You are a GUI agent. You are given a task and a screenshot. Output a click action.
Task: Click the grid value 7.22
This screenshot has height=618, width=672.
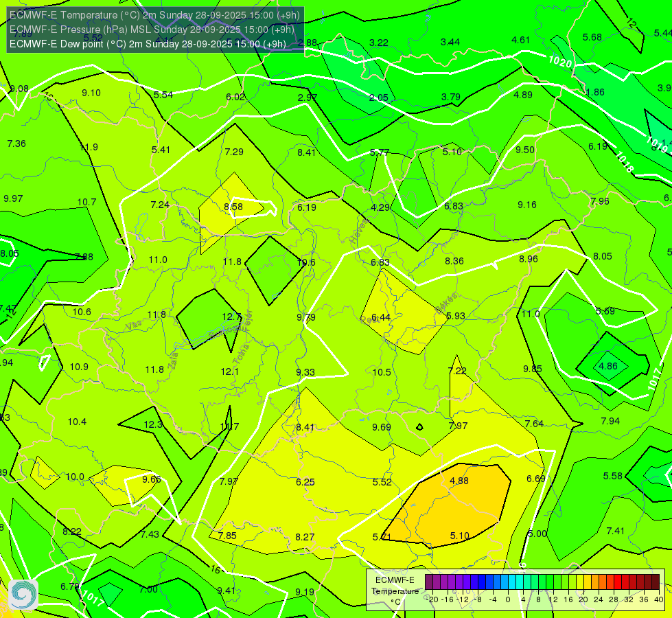tap(457, 371)
